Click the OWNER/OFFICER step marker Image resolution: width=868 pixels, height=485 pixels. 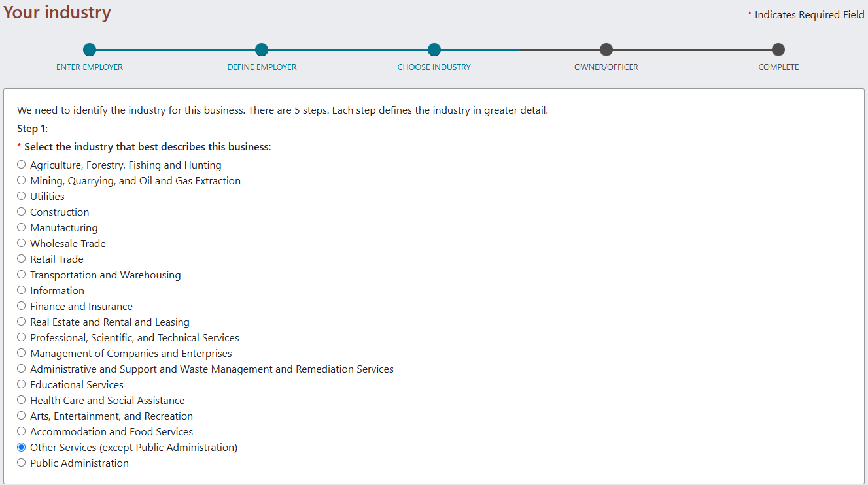[x=606, y=50]
